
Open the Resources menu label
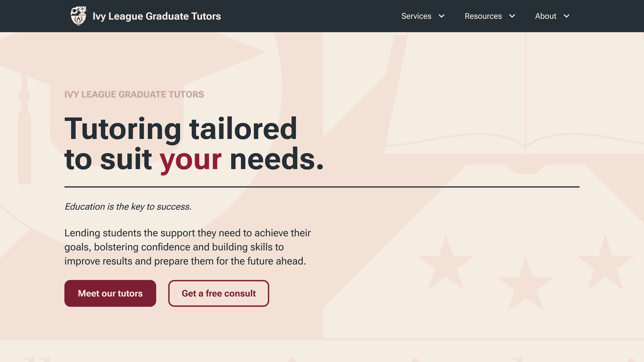[x=483, y=16]
